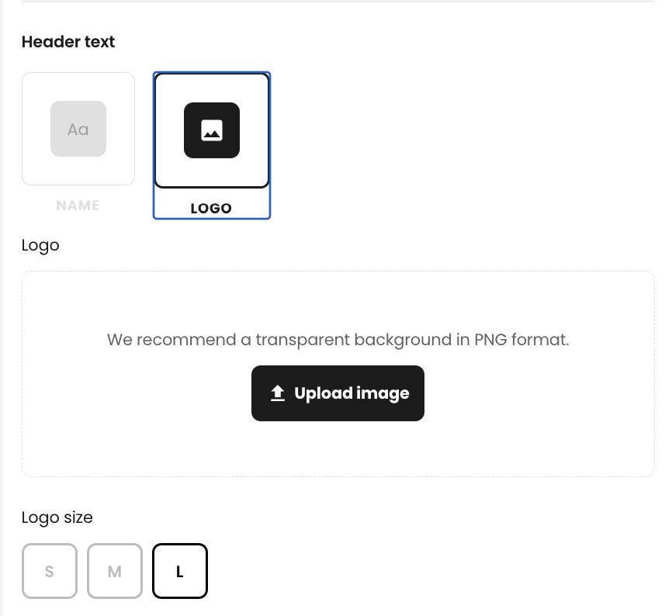Viewport: 672px width, 616px height.
Task: Click the Header text heading
Action: 68,42
